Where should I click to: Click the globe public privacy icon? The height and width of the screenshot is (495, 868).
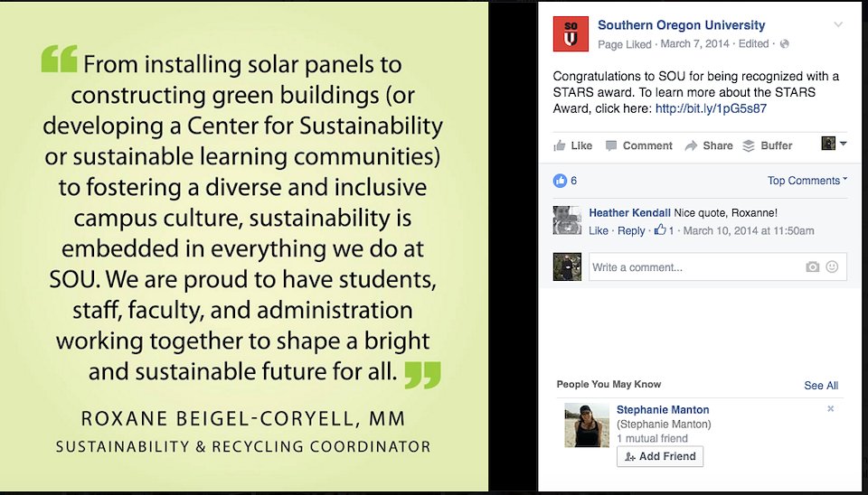tap(785, 44)
